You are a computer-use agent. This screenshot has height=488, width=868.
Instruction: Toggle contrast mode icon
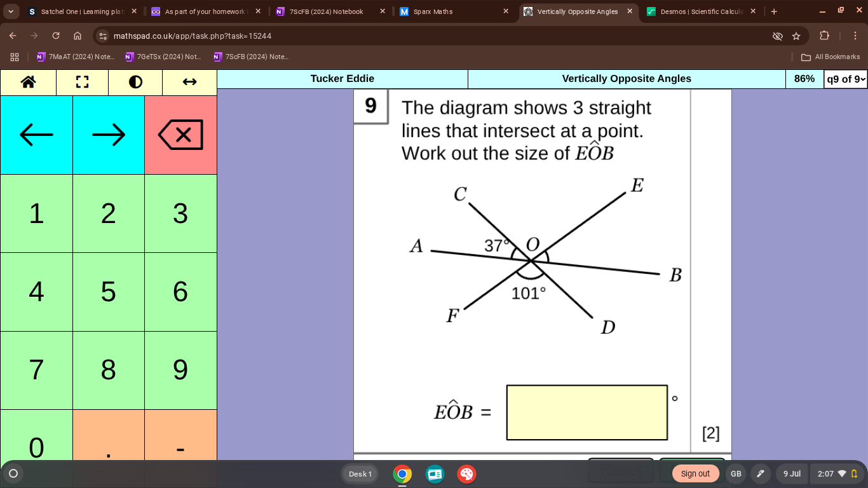135,82
